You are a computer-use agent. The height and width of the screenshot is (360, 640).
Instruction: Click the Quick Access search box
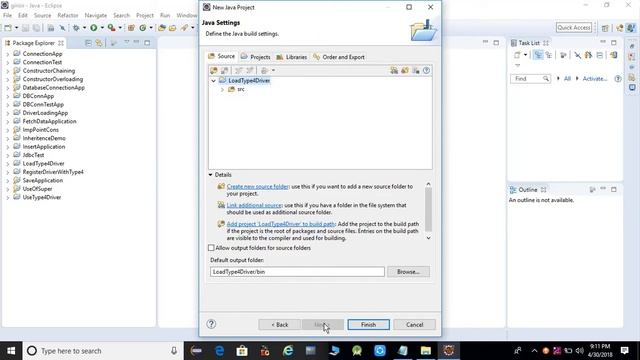(x=574, y=27)
